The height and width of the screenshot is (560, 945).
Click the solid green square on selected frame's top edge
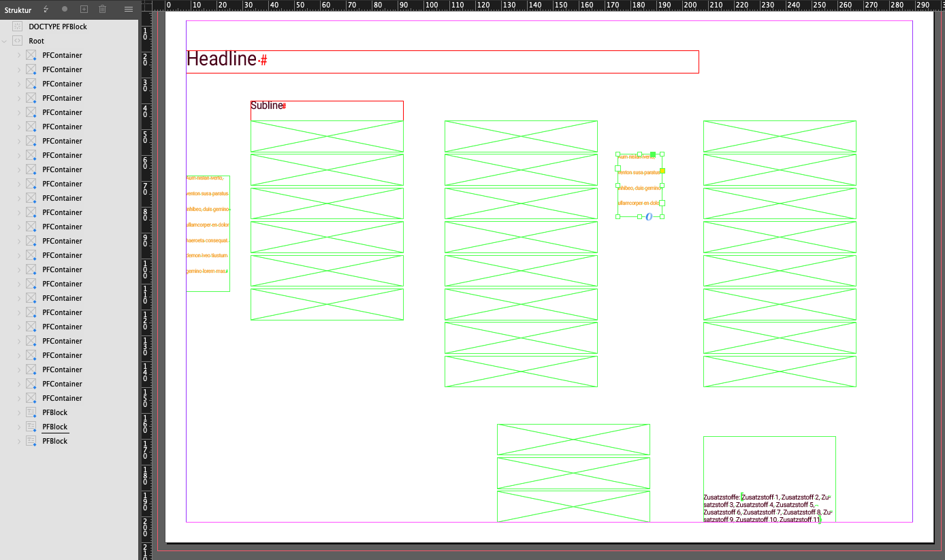(x=653, y=154)
